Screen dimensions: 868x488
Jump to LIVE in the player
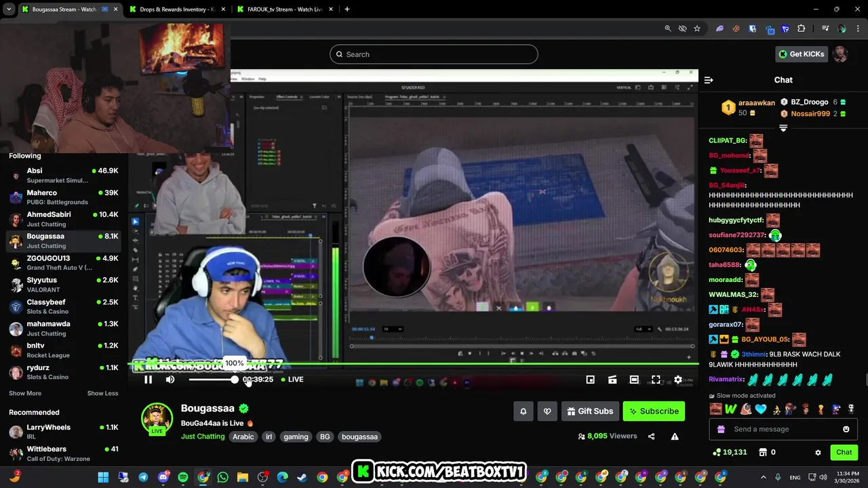(x=292, y=380)
